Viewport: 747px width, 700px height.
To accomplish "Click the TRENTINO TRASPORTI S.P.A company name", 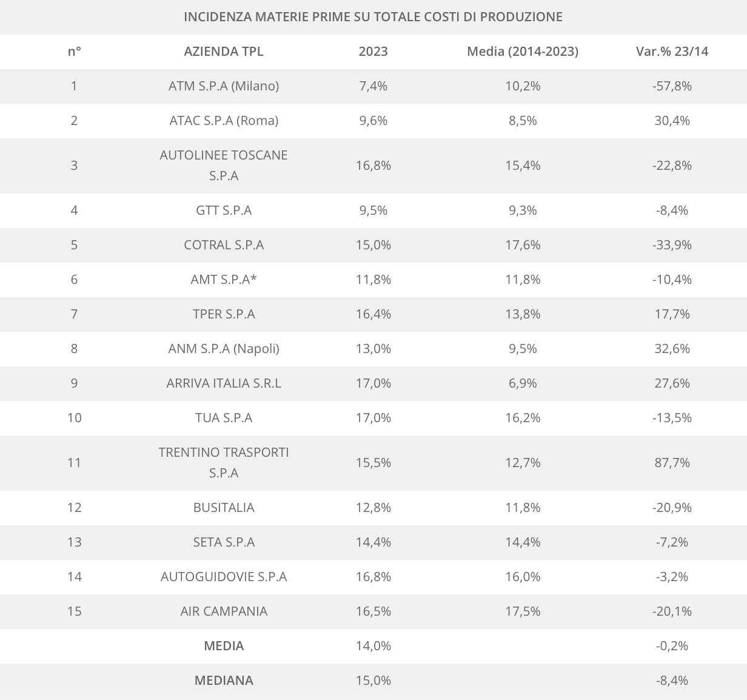I will [224, 463].
